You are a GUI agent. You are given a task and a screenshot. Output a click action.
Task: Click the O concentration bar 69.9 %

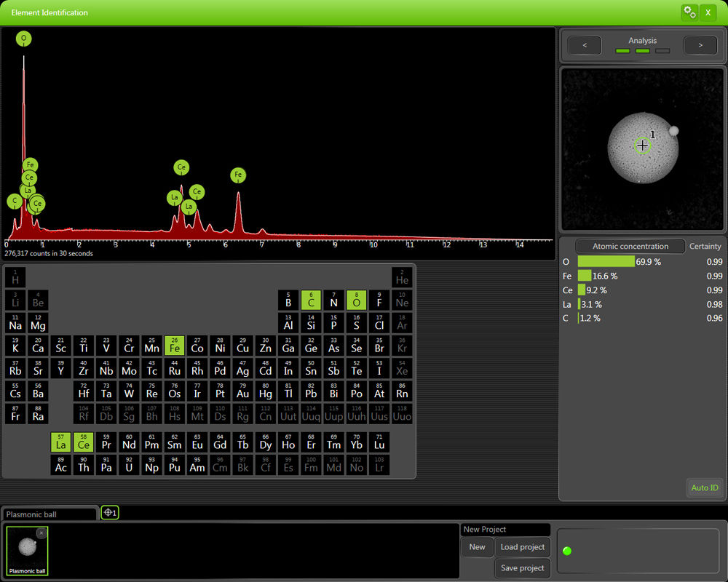pos(606,262)
